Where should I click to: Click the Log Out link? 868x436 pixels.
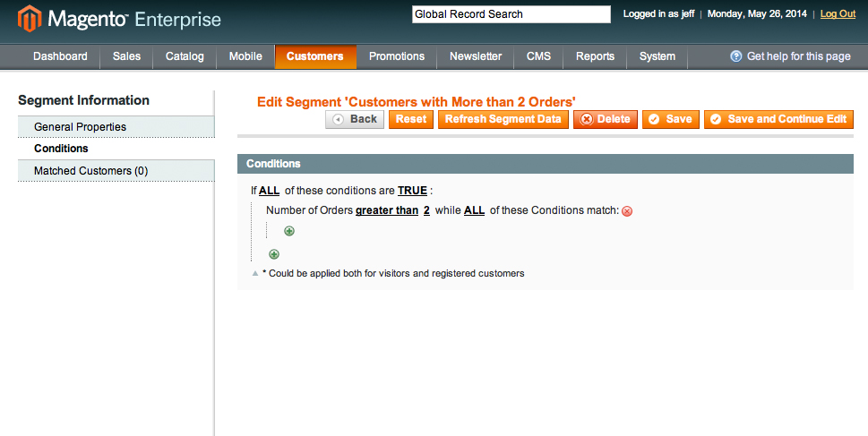tap(838, 14)
